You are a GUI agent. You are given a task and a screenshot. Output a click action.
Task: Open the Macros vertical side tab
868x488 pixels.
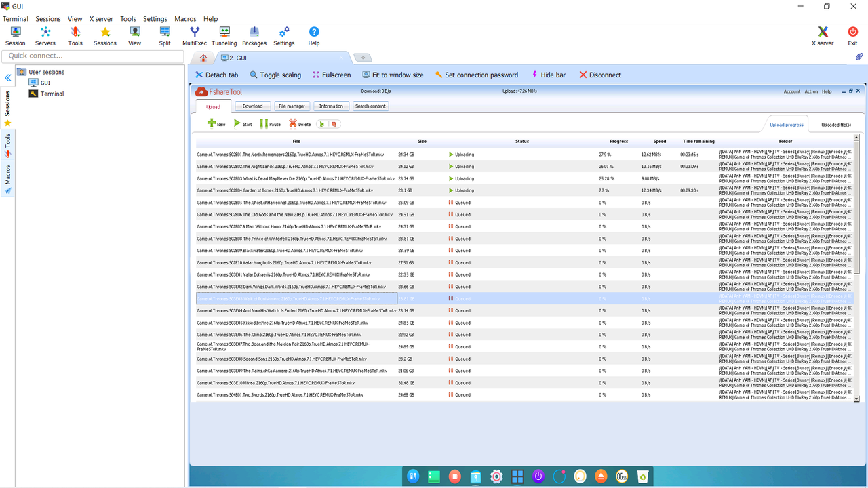(x=7, y=179)
